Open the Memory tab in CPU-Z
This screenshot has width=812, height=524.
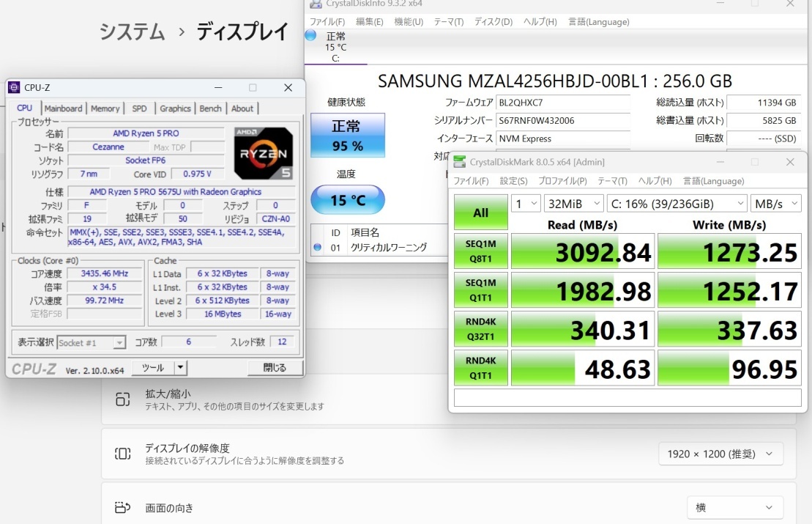[x=105, y=108]
